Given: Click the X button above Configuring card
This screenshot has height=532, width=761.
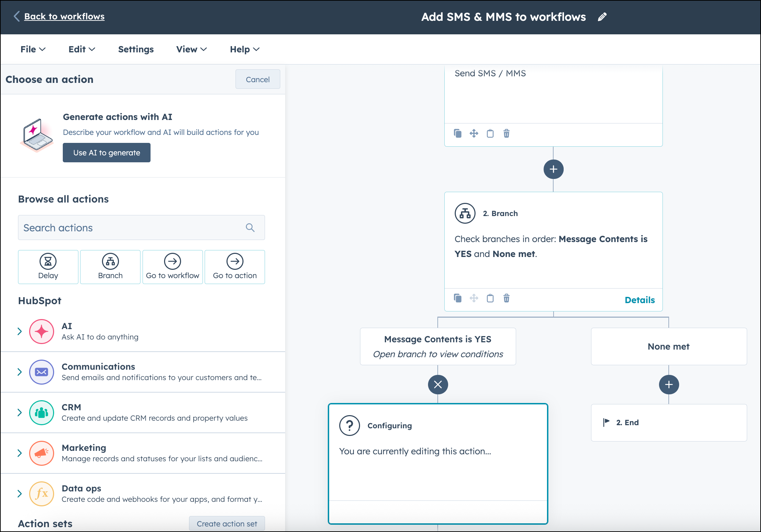Looking at the screenshot, I should [x=438, y=385].
